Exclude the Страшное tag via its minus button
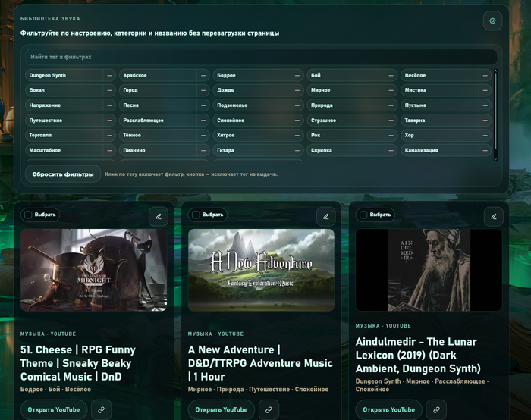Viewport: 531px width, 420px height. click(391, 120)
